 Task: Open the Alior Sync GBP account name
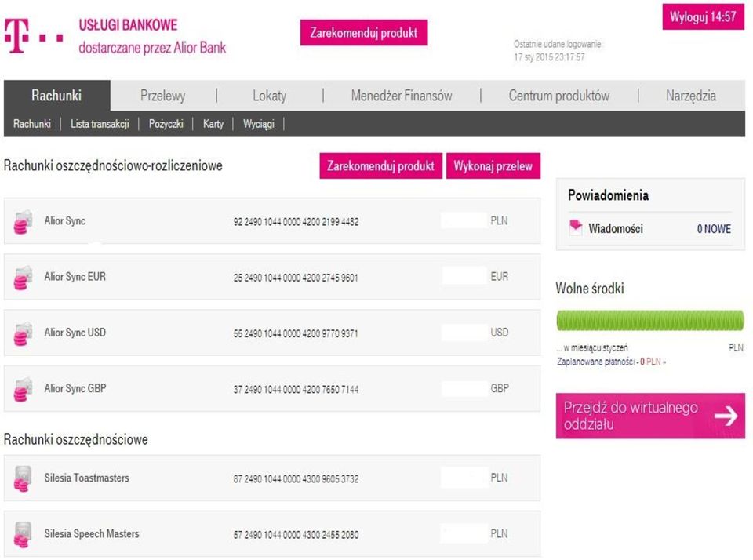pos(75,388)
